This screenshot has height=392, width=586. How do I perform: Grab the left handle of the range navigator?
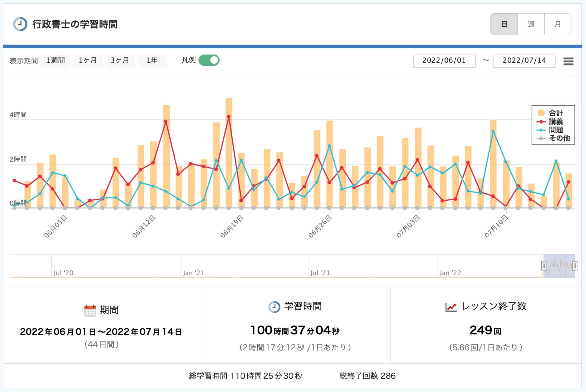(x=544, y=265)
